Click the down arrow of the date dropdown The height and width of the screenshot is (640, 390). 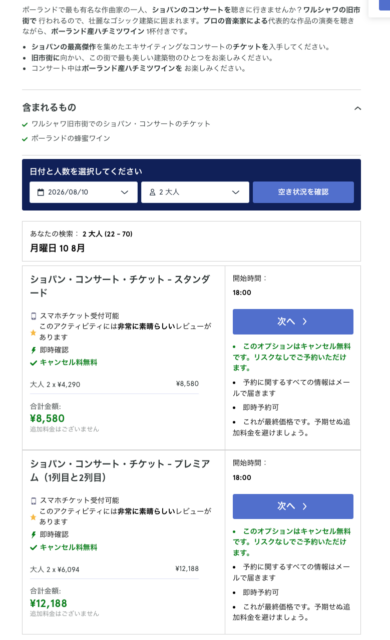pos(124,192)
